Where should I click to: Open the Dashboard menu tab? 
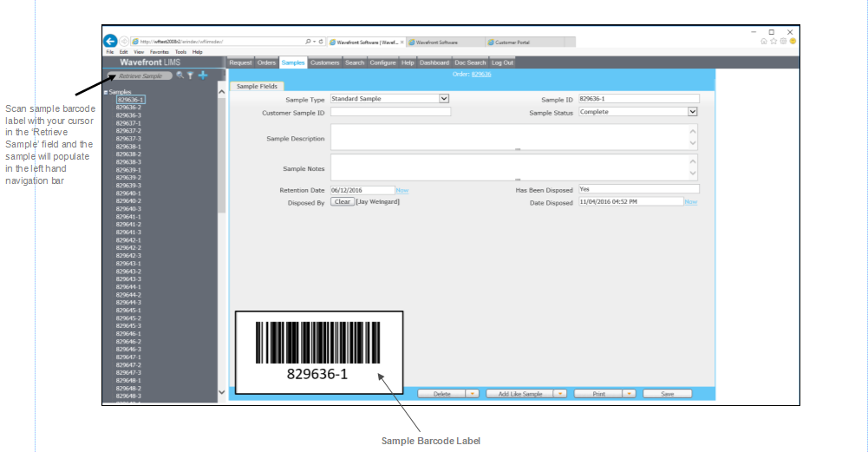(x=434, y=62)
